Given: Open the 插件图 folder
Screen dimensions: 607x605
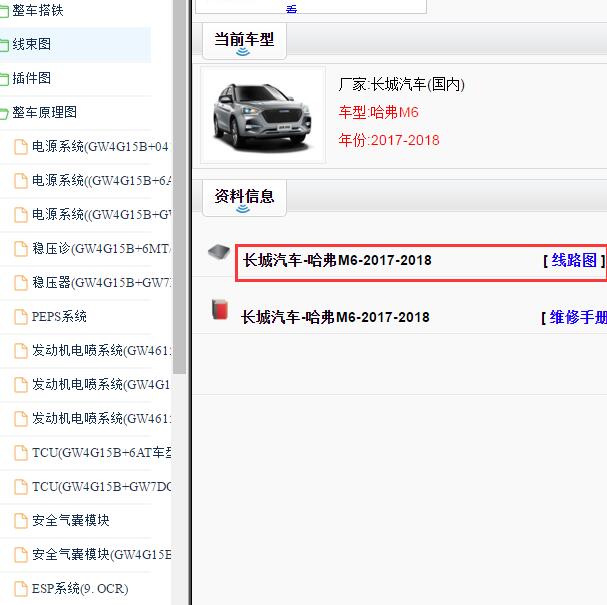Looking at the screenshot, I should (x=31, y=79).
